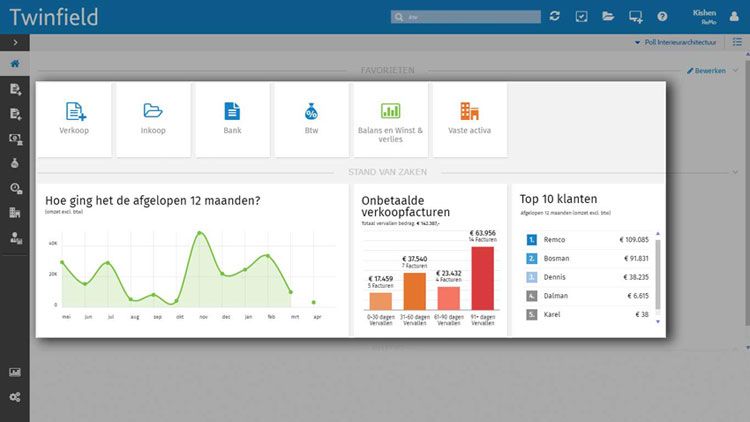Click the search field in the header
This screenshot has height=422, width=750.
pos(465,17)
